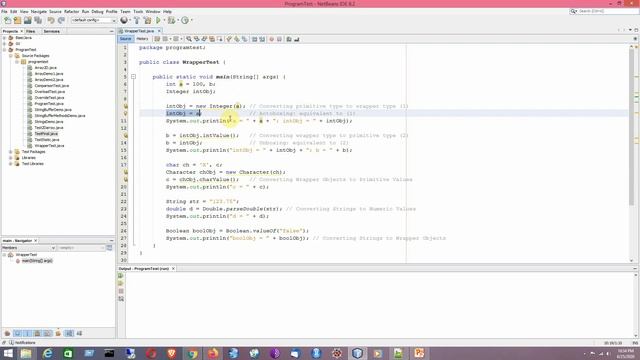Click the Find Next Occurrence icon
Image resolution: width=640 pixels, height=360 pixels.
coord(204,39)
